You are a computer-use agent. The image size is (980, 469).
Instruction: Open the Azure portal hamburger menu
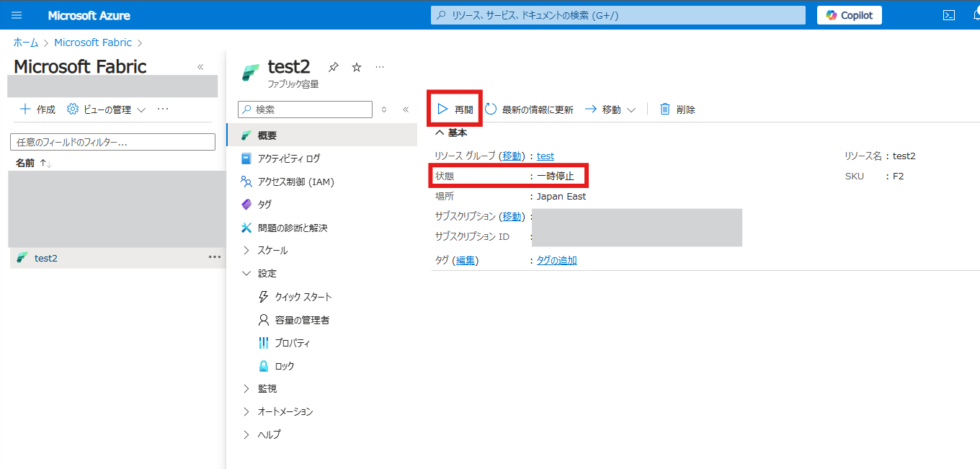[x=17, y=15]
